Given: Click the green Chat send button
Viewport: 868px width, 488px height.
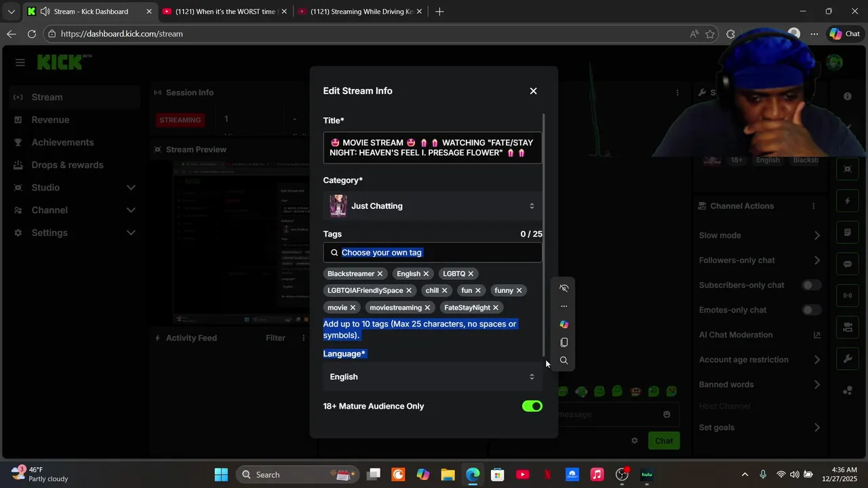Looking at the screenshot, I should pyautogui.click(x=664, y=441).
